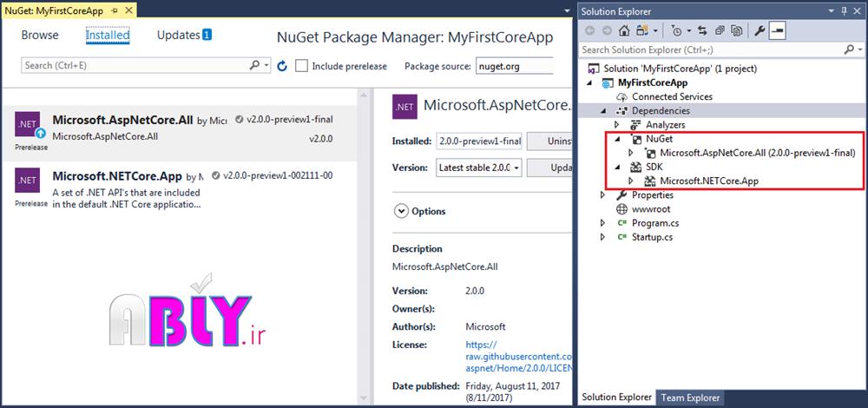The height and width of the screenshot is (408, 868).
Task: Click the Program.cs C# file icon
Action: [x=621, y=223]
